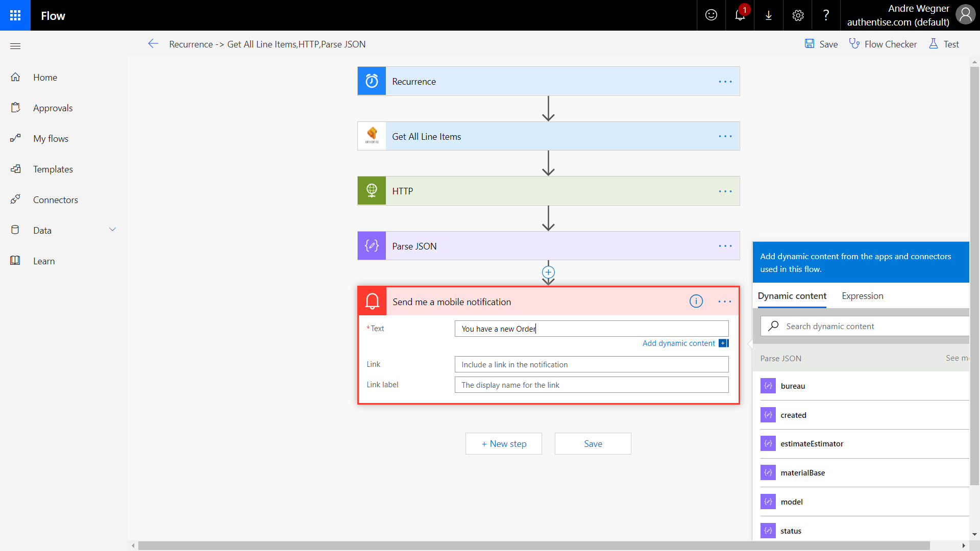Open the HTTP step ellipsis menu
980x551 pixels.
pos(725,191)
